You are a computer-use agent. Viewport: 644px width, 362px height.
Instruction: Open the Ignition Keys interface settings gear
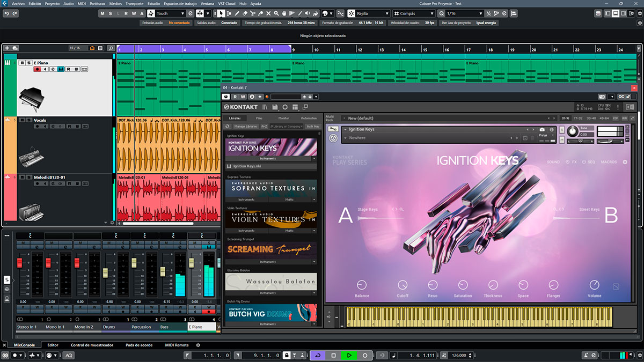coord(625,162)
